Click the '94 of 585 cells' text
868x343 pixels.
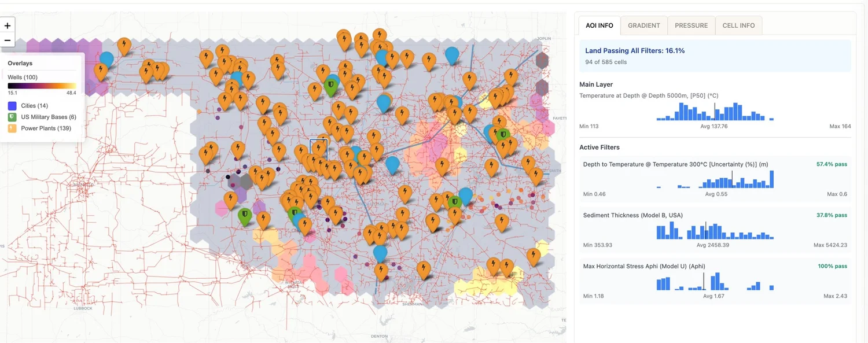coord(606,62)
